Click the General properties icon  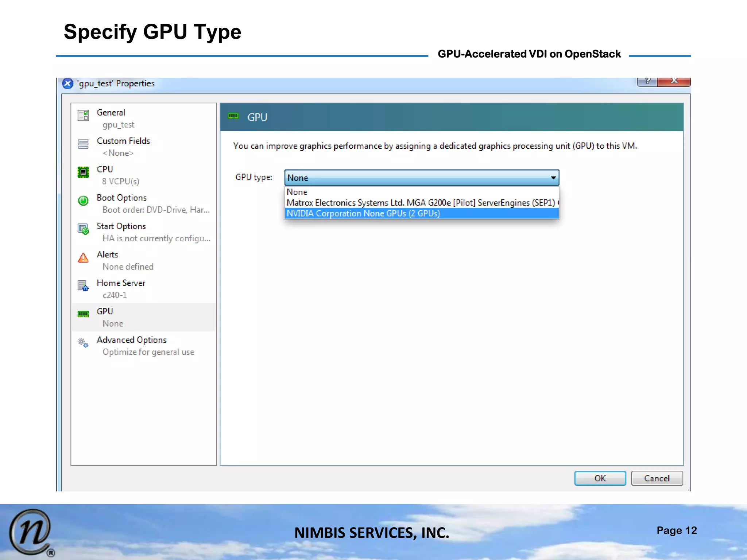pyautogui.click(x=83, y=115)
